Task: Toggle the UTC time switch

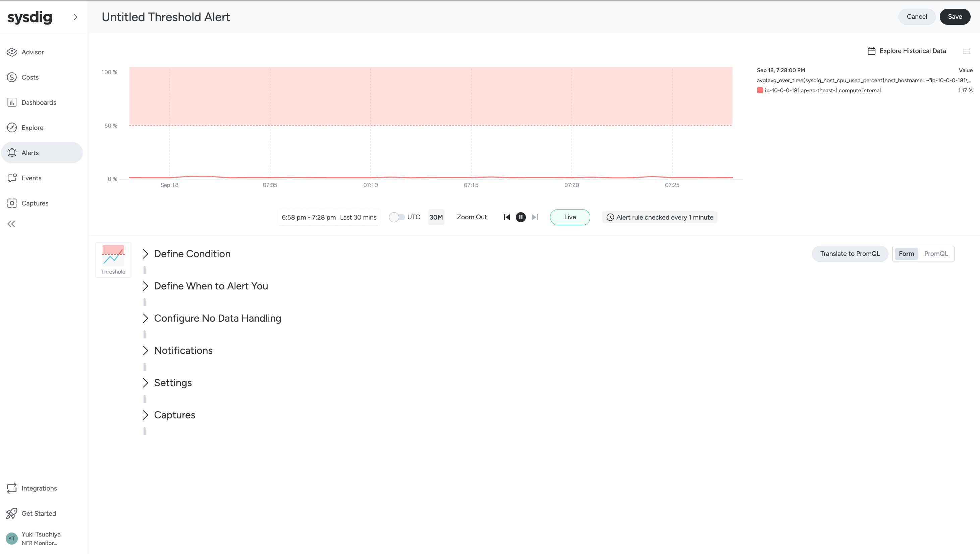Action: pos(396,217)
